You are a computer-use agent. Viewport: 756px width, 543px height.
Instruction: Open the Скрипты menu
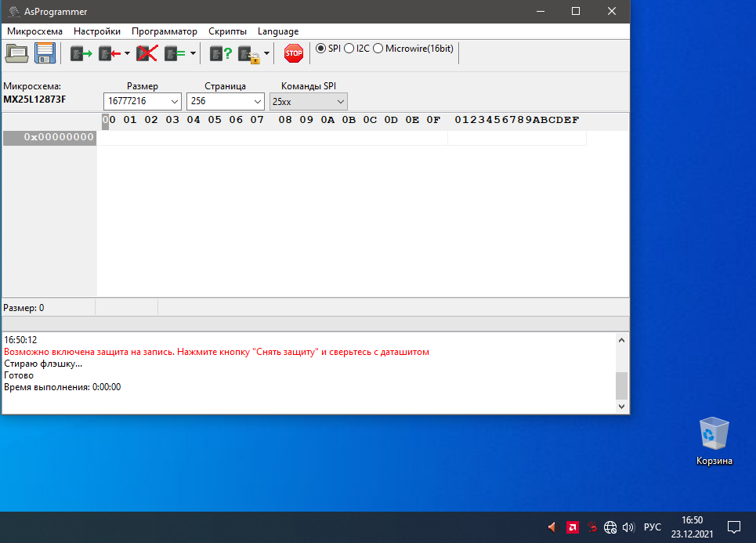coord(227,31)
